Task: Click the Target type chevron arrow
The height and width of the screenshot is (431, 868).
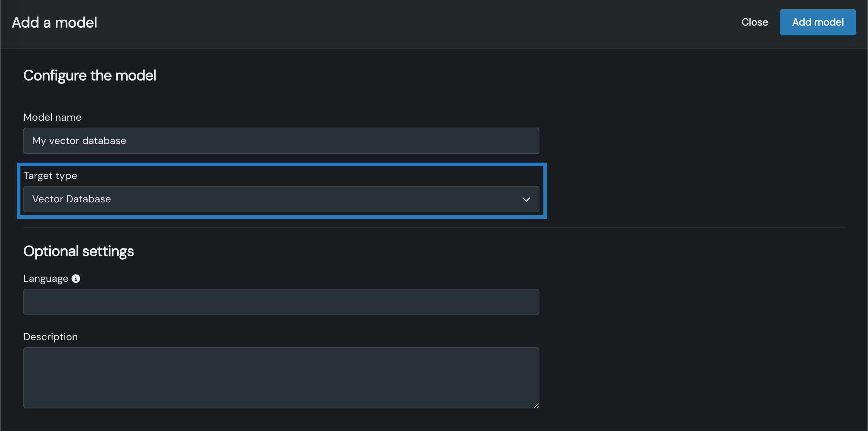Action: coord(526,199)
